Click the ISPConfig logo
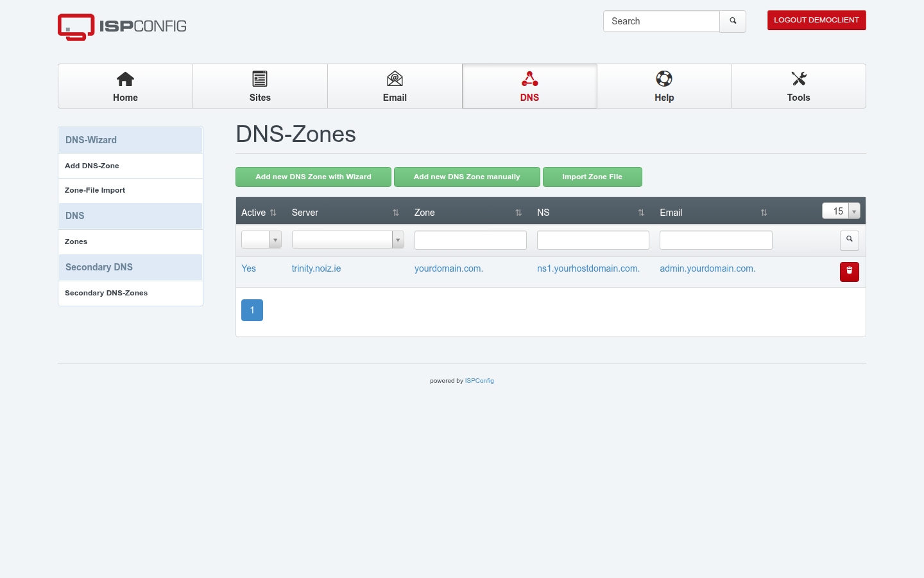 [x=122, y=27]
